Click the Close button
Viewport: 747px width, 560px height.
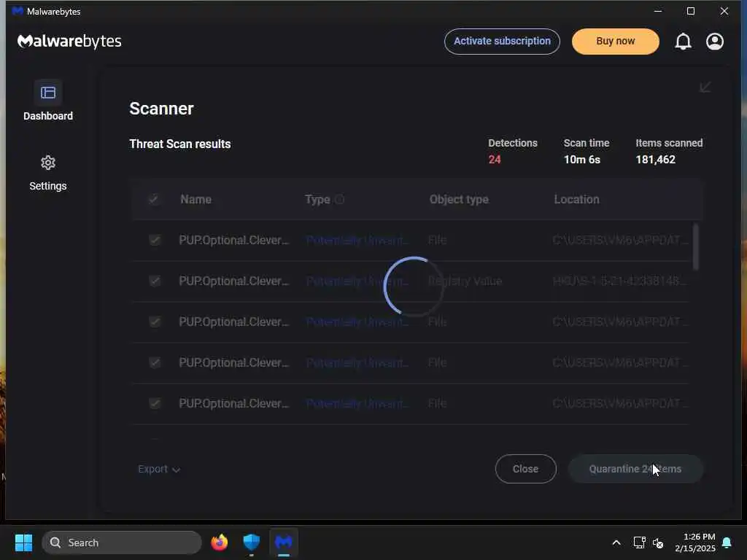[525, 469]
